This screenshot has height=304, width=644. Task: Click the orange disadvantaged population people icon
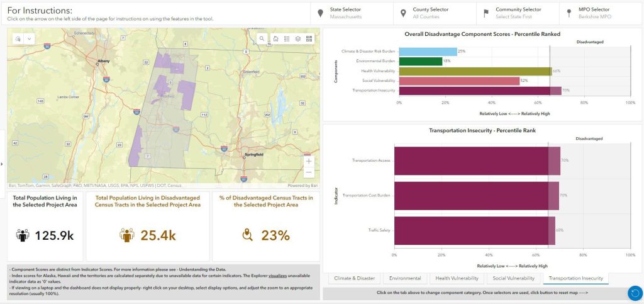(x=127, y=235)
